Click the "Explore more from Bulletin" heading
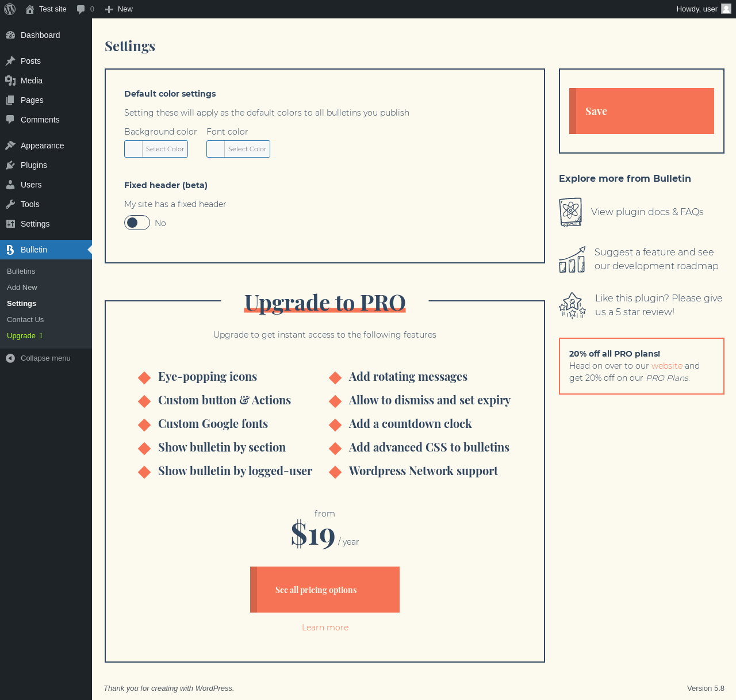The width and height of the screenshot is (736, 700). (x=625, y=178)
